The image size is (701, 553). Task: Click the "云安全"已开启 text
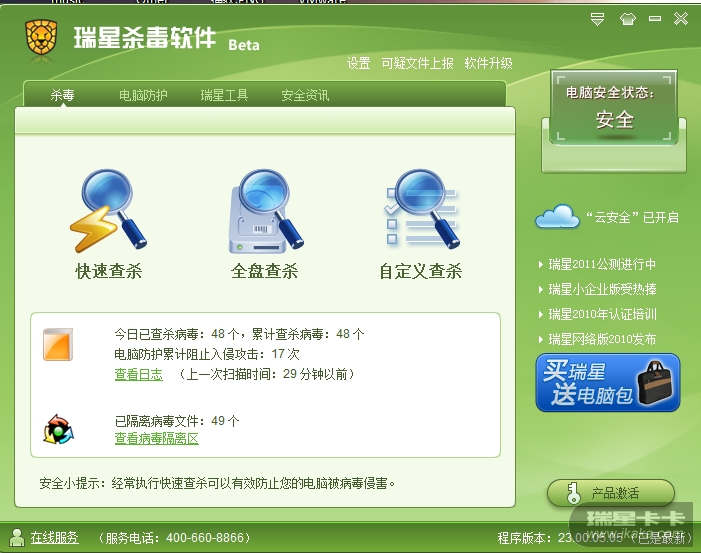[632, 217]
